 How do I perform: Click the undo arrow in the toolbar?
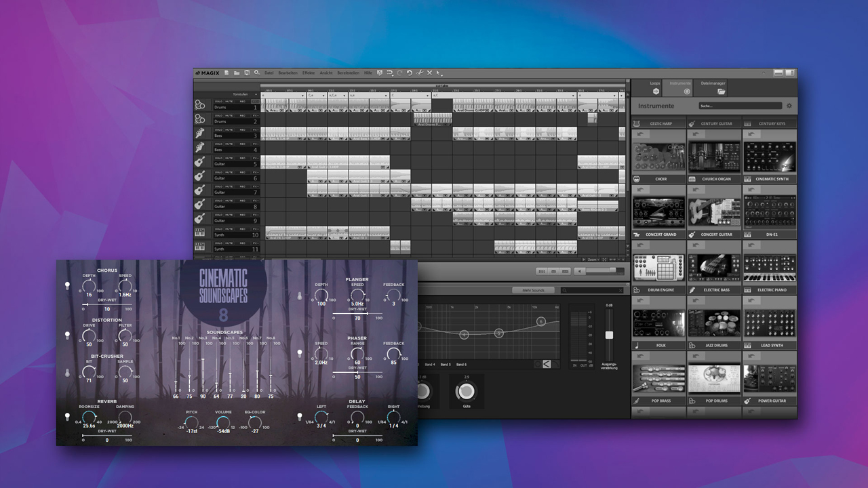[409, 73]
